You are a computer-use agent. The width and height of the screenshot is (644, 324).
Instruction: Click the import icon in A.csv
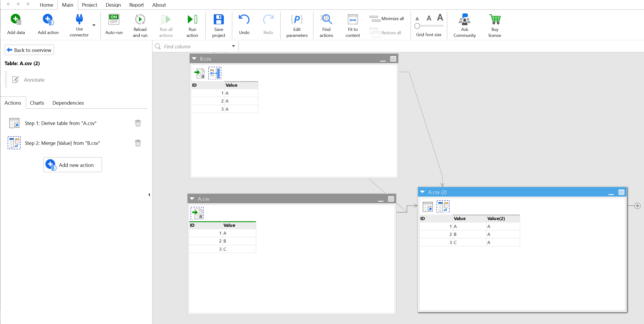click(x=197, y=213)
